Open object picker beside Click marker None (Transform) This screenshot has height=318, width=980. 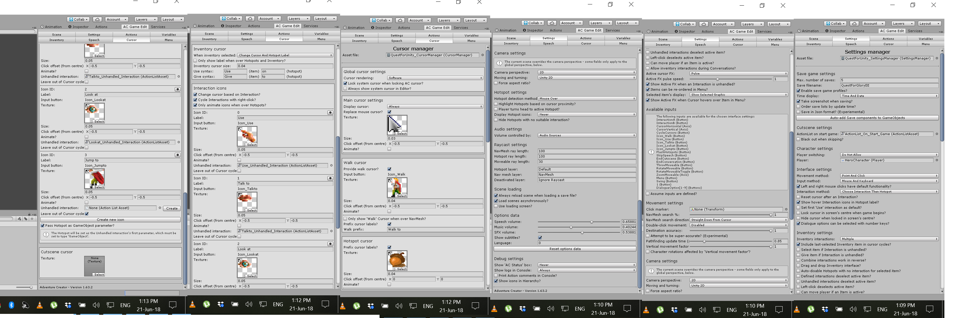pos(786,209)
